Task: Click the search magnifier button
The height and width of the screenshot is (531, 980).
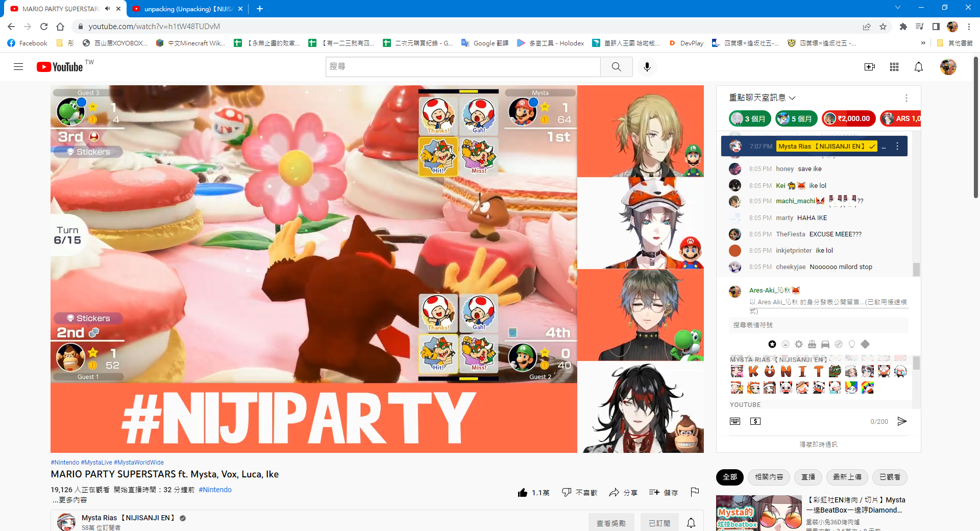Action: pos(617,67)
